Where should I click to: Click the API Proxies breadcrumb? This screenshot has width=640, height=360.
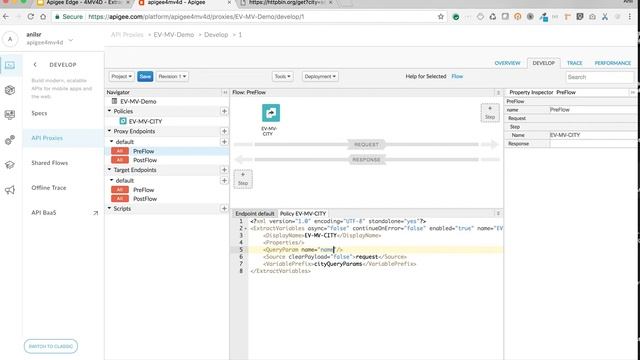[x=127, y=35]
